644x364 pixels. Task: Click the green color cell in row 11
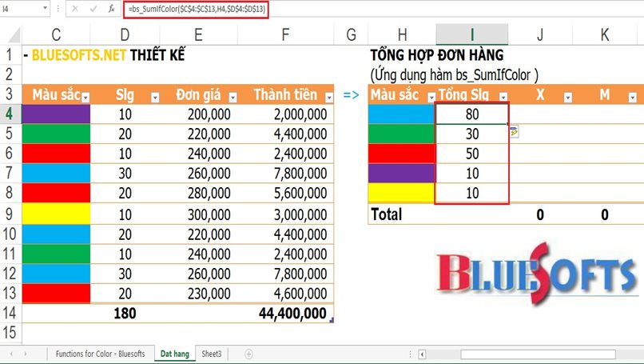click(x=56, y=254)
